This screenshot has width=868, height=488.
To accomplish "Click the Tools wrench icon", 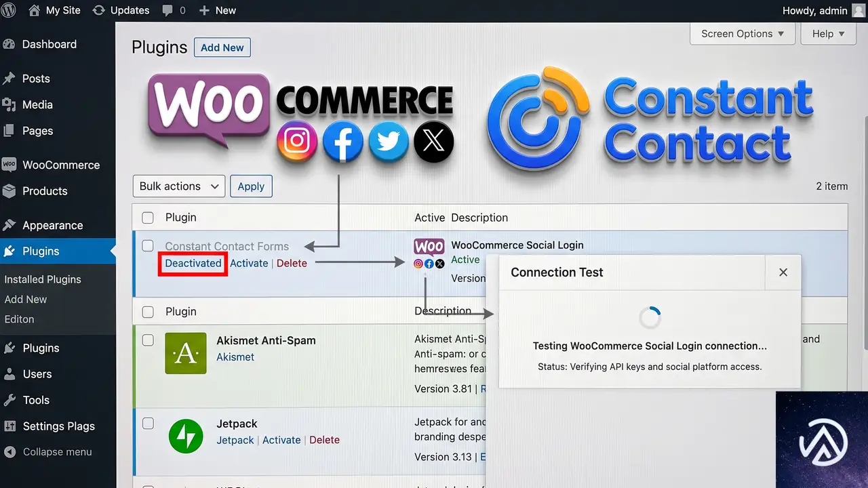I will click(x=9, y=400).
